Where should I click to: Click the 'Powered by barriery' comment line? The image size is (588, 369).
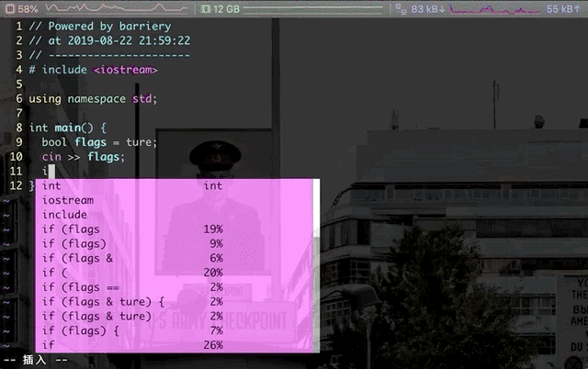click(x=100, y=27)
